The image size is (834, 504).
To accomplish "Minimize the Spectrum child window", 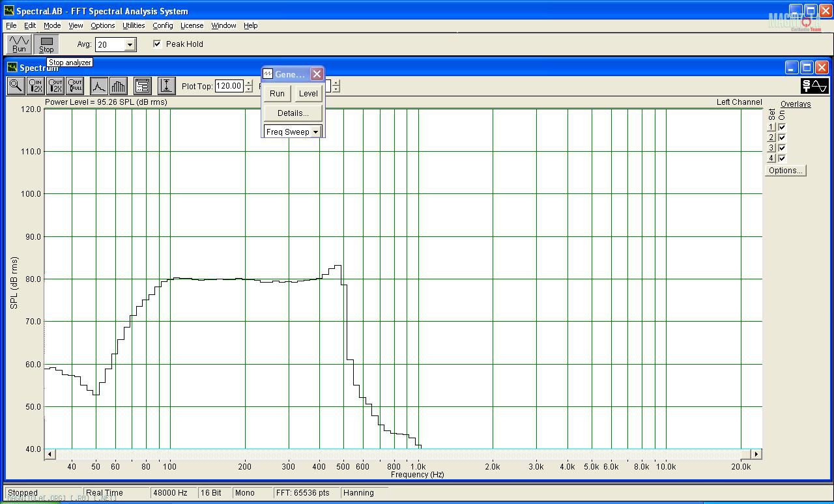I will tap(791, 67).
